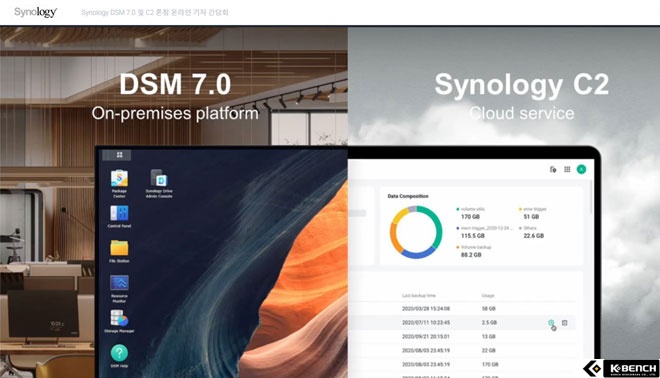This screenshot has width=660, height=378.
Task: Click the Last backup time column header
Action: pyautogui.click(x=419, y=295)
